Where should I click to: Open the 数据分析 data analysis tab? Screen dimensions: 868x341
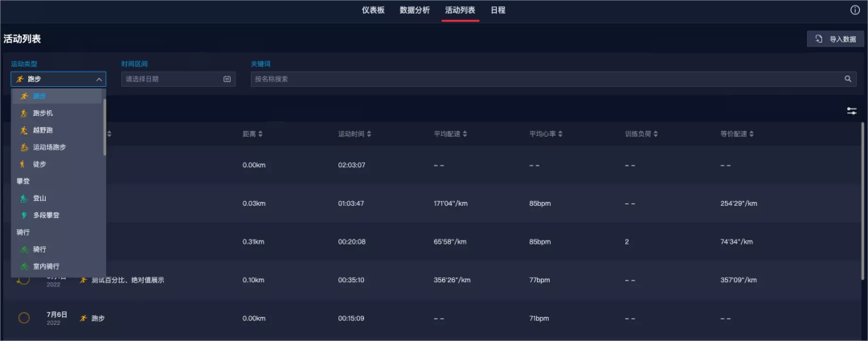415,10
